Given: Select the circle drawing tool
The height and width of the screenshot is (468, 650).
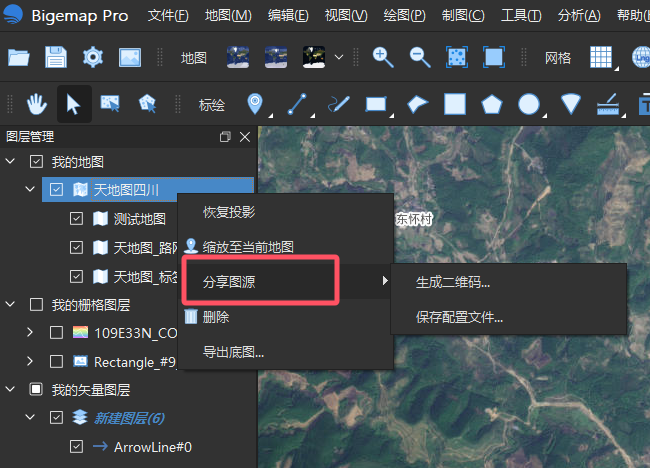Looking at the screenshot, I should click(529, 104).
